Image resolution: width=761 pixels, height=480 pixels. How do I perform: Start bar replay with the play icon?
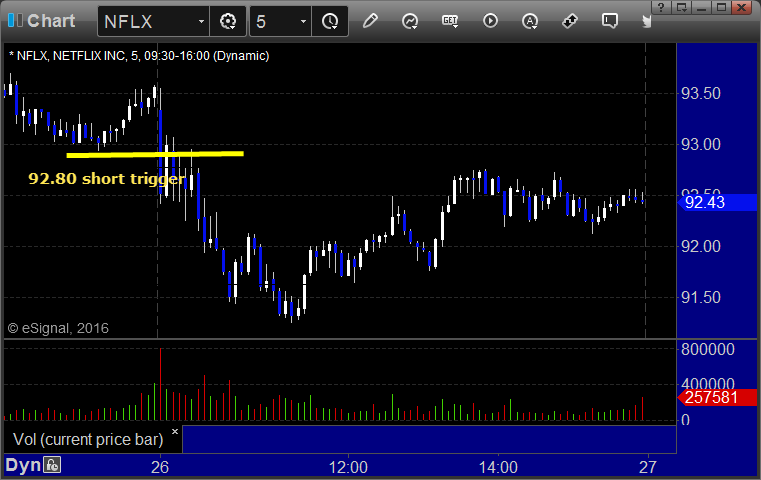[x=490, y=21]
